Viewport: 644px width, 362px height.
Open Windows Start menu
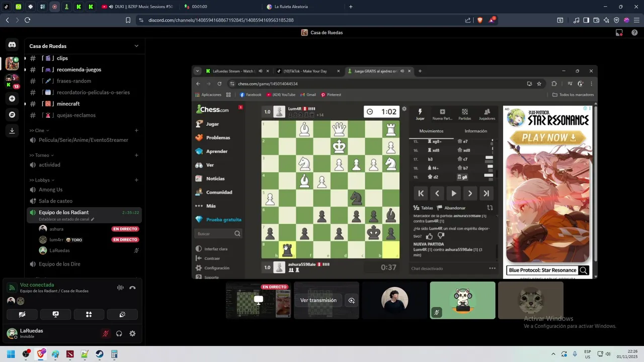11,354
